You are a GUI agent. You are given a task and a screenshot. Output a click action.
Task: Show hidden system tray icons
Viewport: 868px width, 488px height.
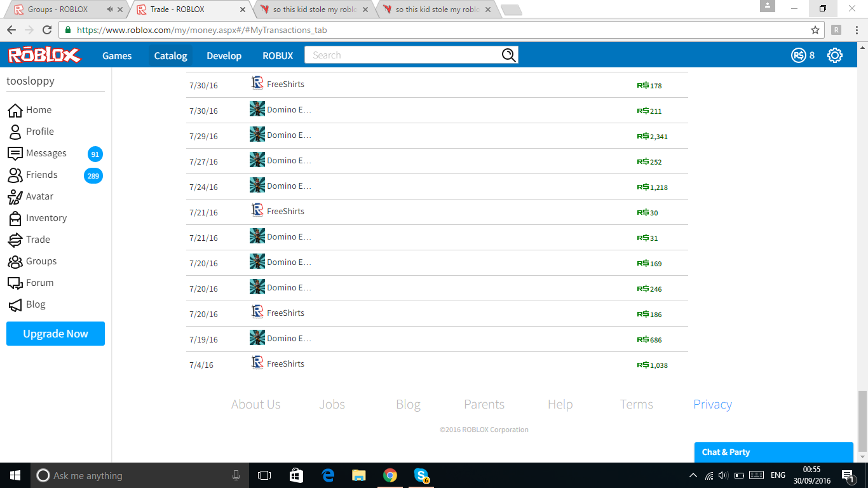pos(693,475)
